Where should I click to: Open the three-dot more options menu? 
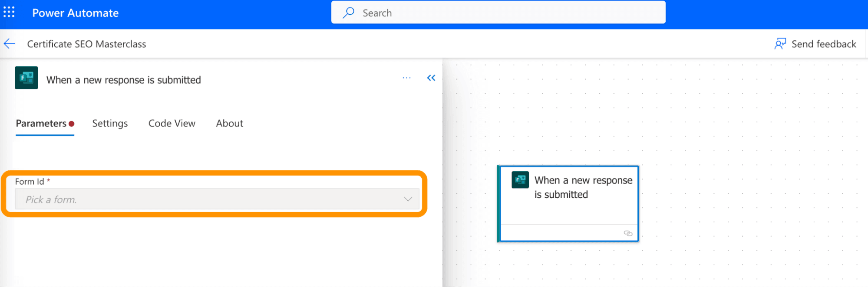click(406, 78)
